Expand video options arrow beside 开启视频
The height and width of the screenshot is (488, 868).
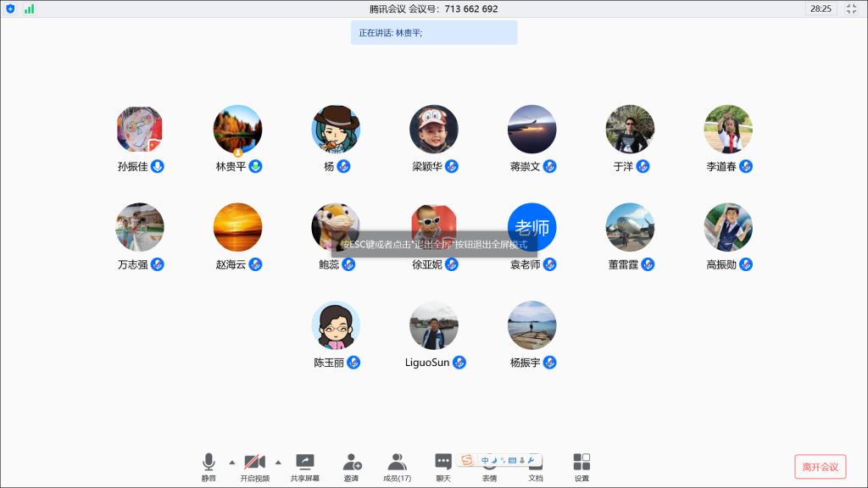pos(278,462)
